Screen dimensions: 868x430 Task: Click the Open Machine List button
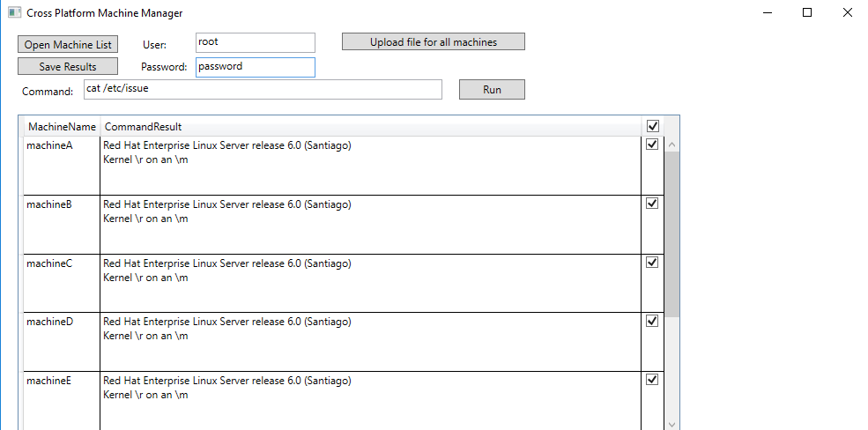pos(68,45)
